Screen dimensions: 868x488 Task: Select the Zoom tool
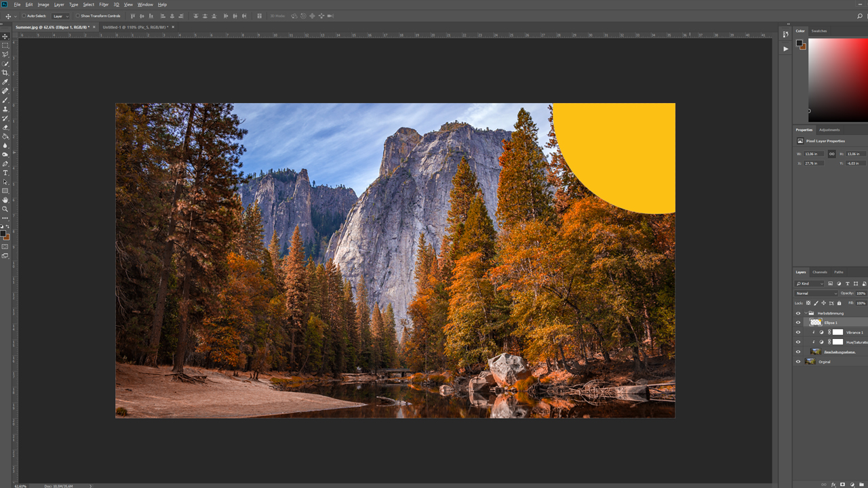[5, 209]
